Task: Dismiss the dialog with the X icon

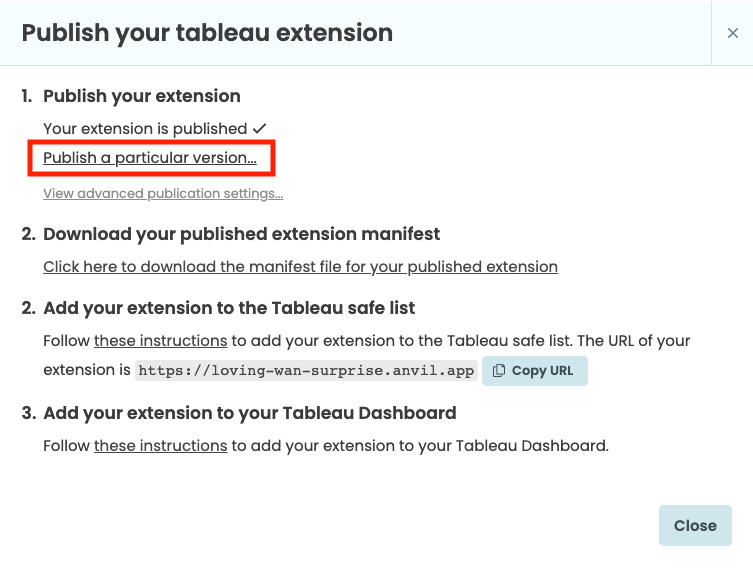Action: tap(732, 33)
